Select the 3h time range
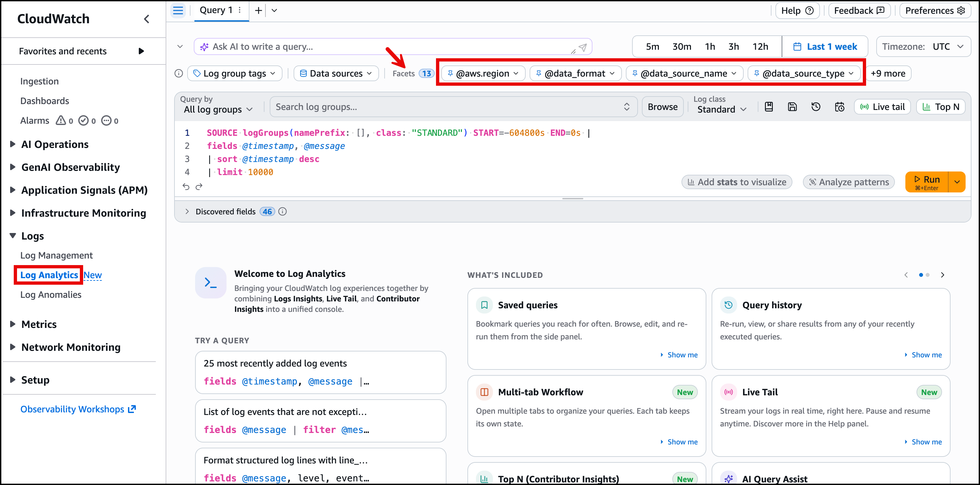The height and width of the screenshot is (485, 980). 734,46
